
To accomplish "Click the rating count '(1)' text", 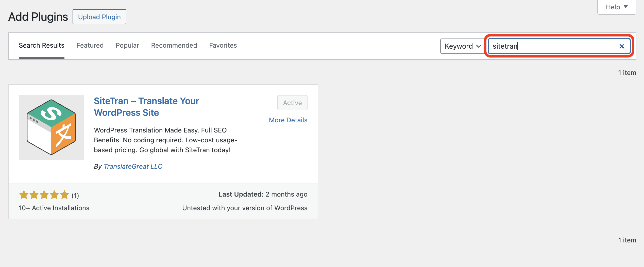I will click(75, 195).
